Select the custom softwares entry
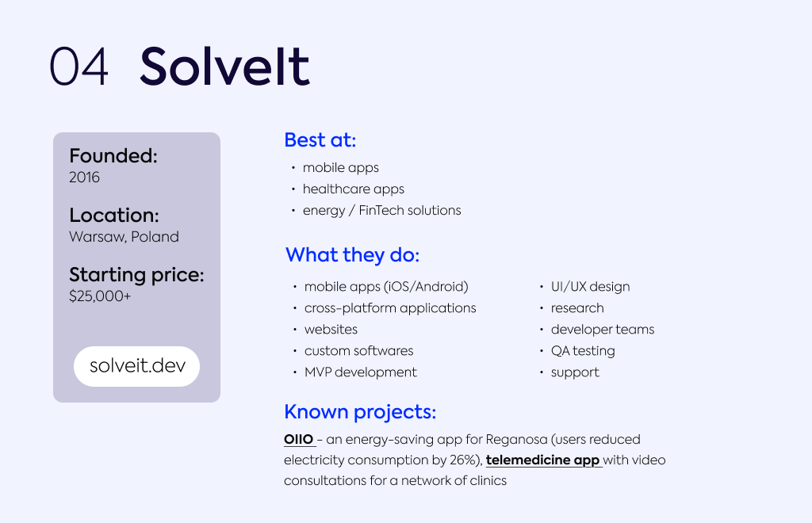 tap(358, 351)
